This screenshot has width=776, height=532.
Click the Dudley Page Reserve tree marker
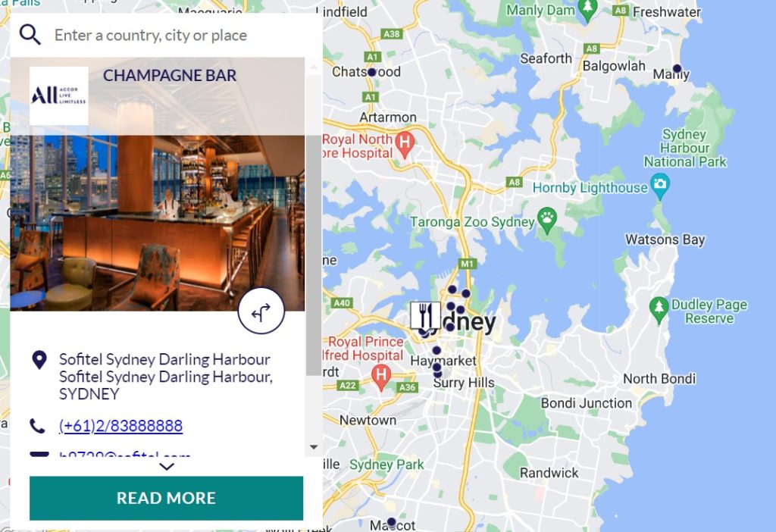click(x=659, y=310)
